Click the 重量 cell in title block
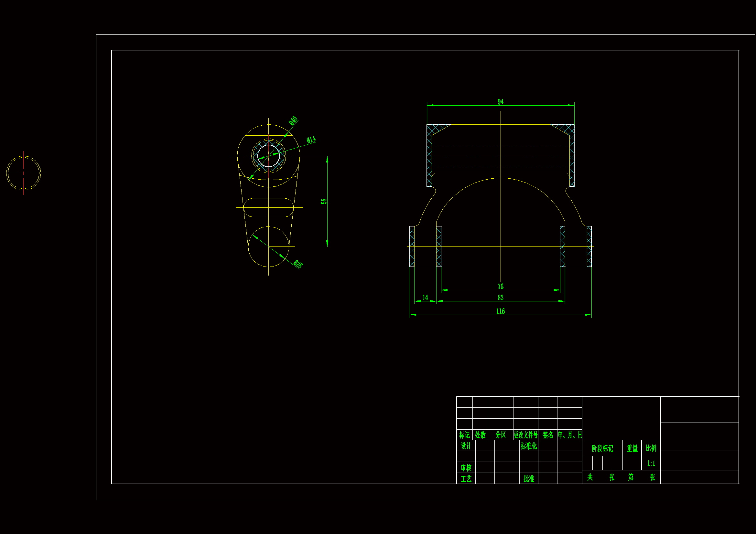The width and height of the screenshot is (756, 534). click(x=632, y=448)
